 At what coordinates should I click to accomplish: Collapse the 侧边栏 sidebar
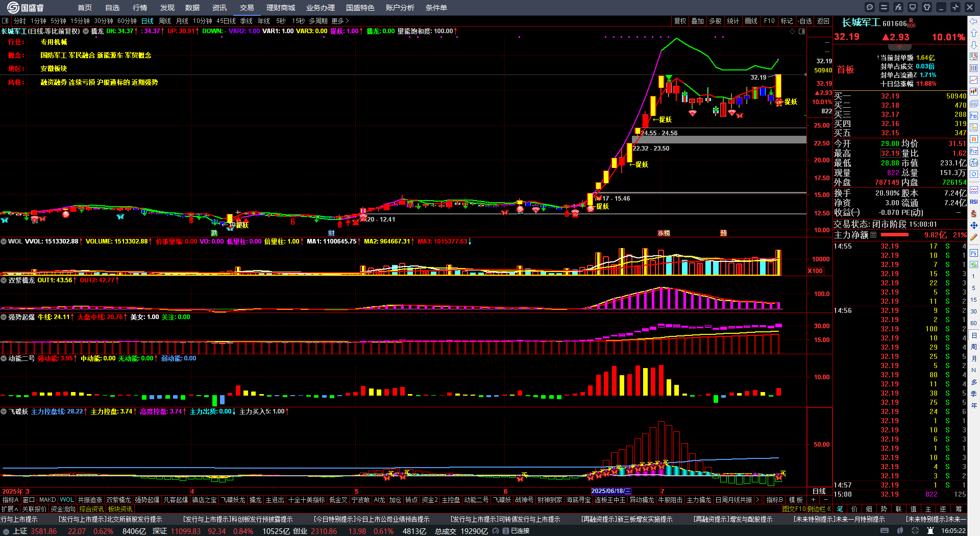tap(819, 509)
